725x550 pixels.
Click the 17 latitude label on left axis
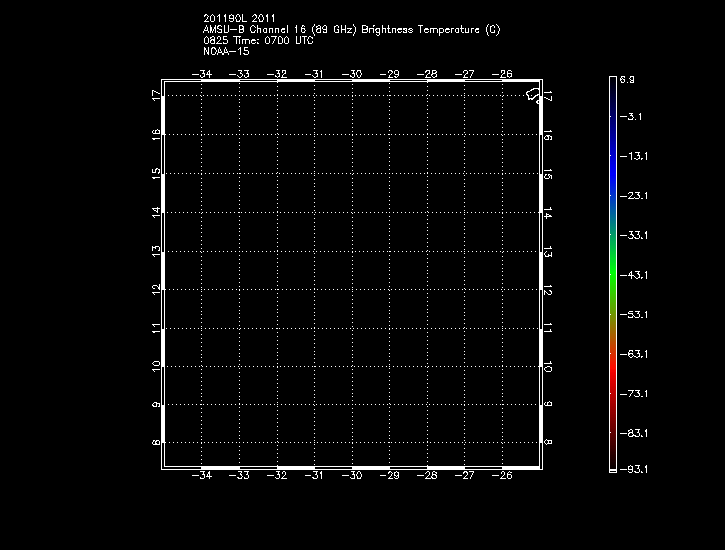click(156, 96)
